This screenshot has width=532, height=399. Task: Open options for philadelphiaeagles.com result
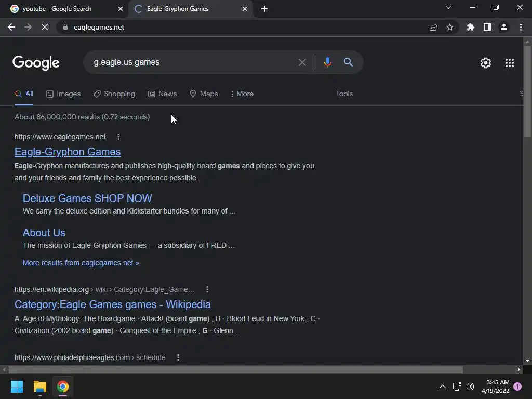point(178,357)
